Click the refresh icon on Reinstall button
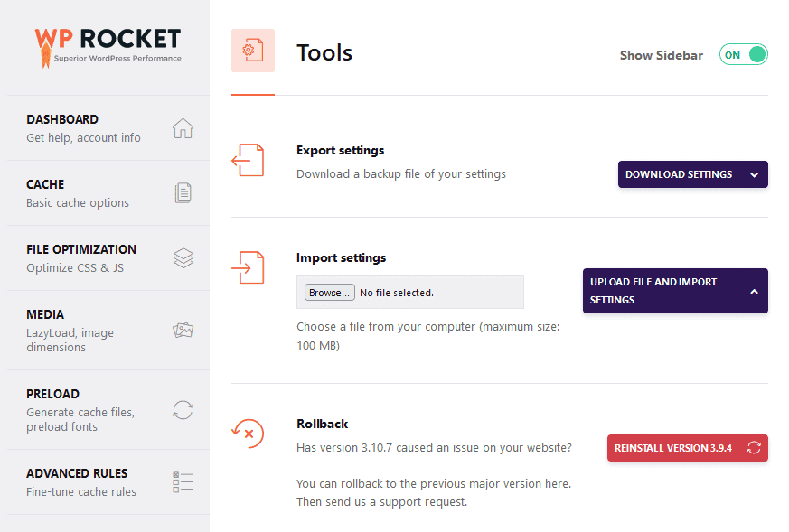789x532 pixels. click(754, 447)
